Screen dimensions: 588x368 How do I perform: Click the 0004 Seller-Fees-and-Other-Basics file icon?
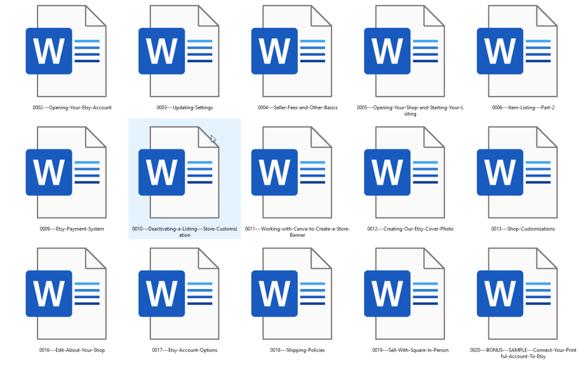(292, 51)
